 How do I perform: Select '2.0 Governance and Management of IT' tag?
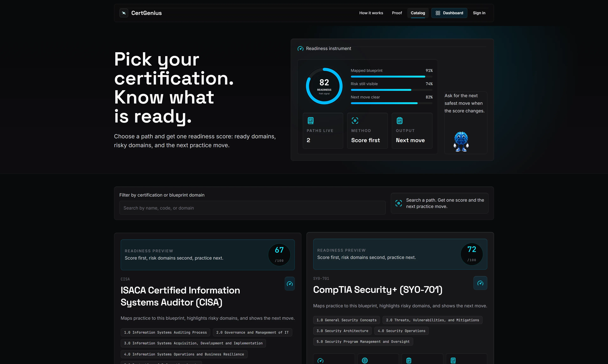(253, 332)
